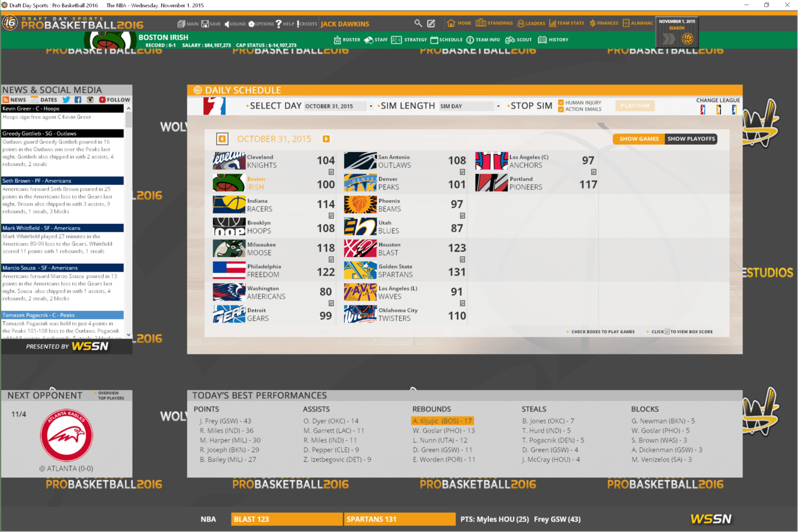Viewport: 798px width, 532px height.
Task: Select the orange Change League icon
Action: (x=718, y=110)
